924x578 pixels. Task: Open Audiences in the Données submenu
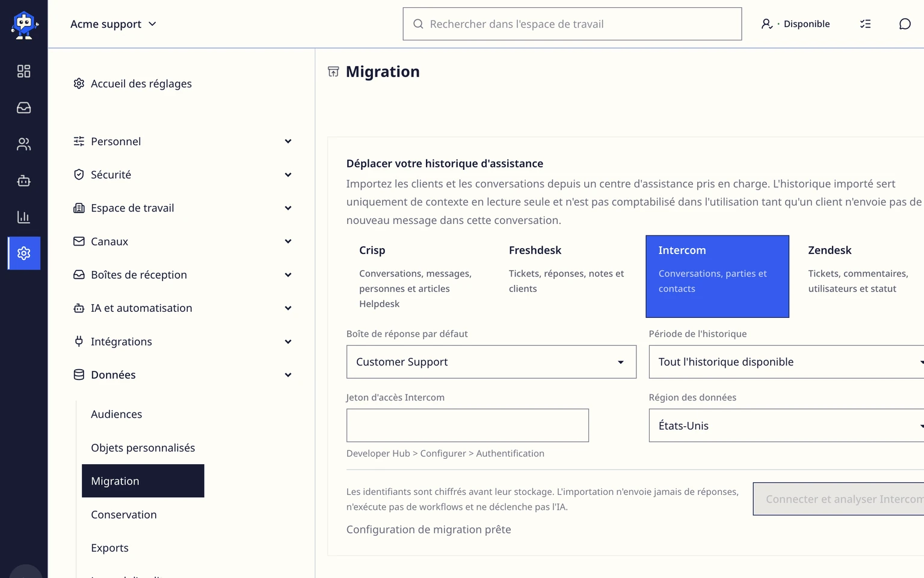click(x=117, y=414)
